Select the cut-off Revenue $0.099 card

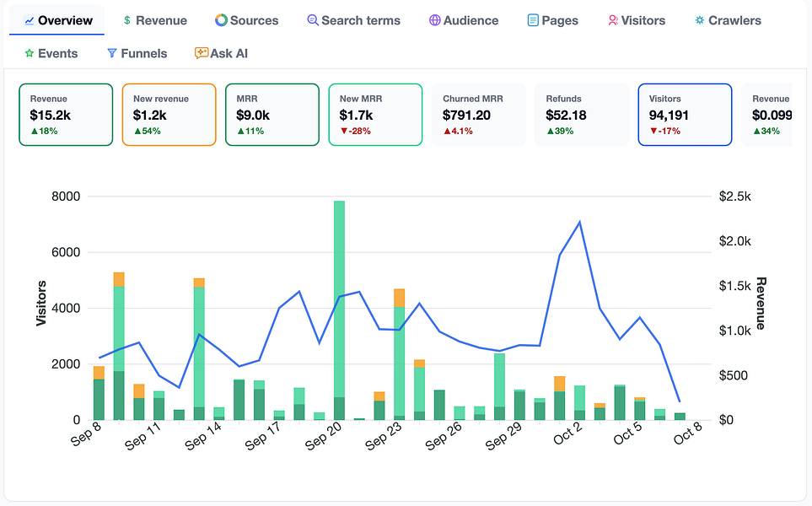tap(767, 115)
